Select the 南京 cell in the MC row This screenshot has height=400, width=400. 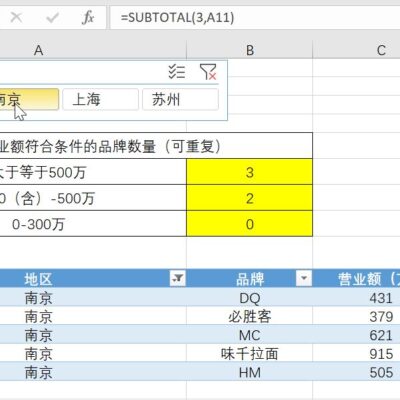tap(93, 335)
